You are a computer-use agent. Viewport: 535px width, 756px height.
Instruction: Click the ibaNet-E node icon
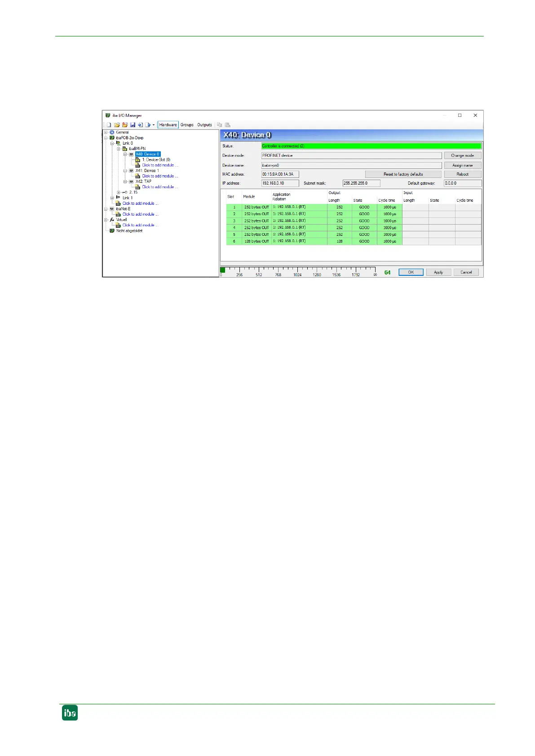click(x=112, y=209)
